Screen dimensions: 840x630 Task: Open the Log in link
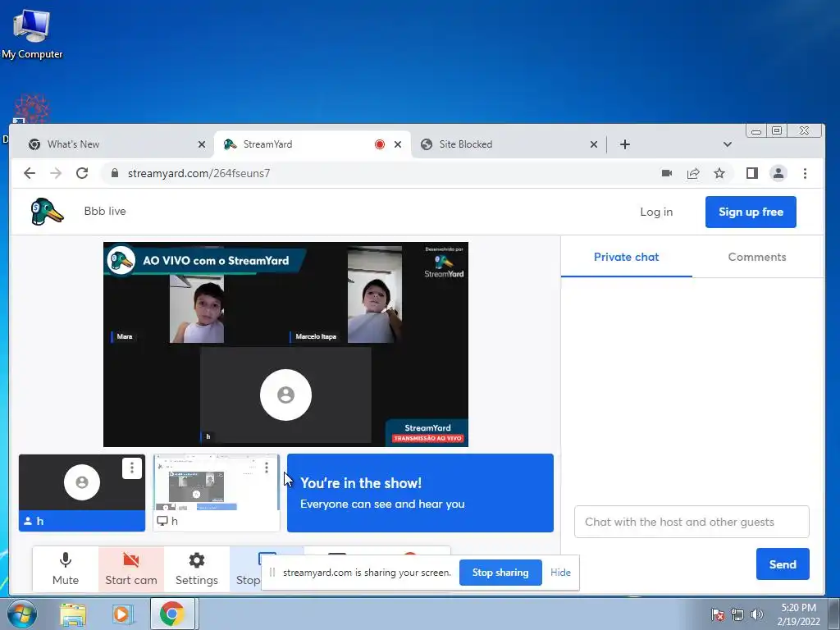(656, 212)
